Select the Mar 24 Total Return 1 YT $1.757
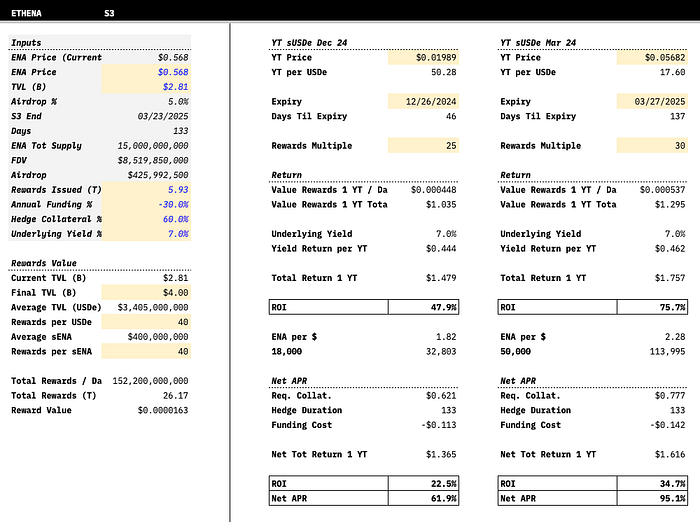The image size is (700, 522). pyautogui.click(x=670, y=278)
